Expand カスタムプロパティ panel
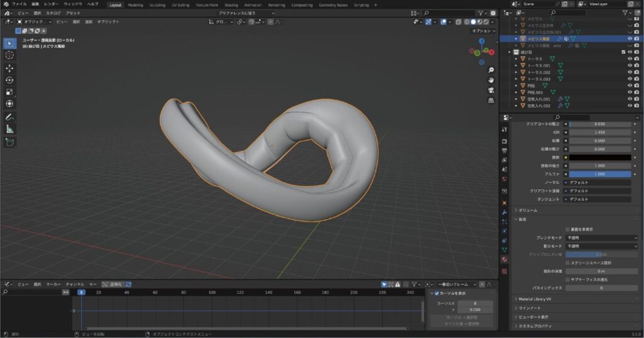This screenshot has height=338, width=644. tap(535, 326)
